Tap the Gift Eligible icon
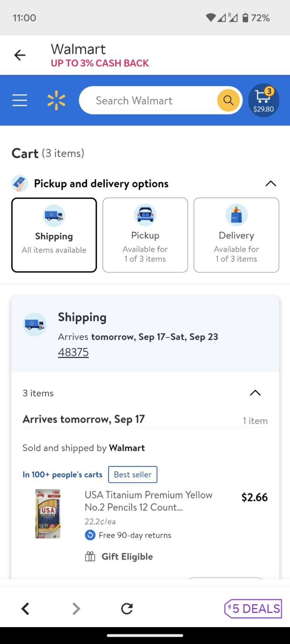Screen dimensions: 290x644 point(90,556)
